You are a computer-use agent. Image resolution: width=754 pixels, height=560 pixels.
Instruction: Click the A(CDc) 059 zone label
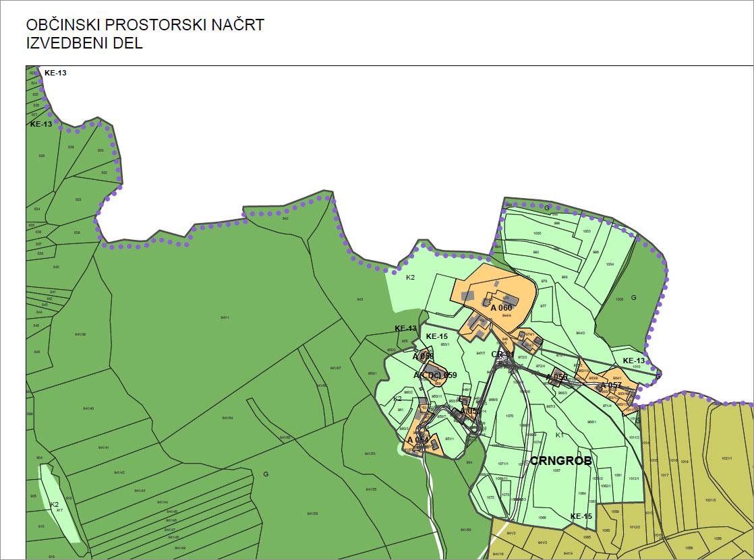(x=435, y=375)
